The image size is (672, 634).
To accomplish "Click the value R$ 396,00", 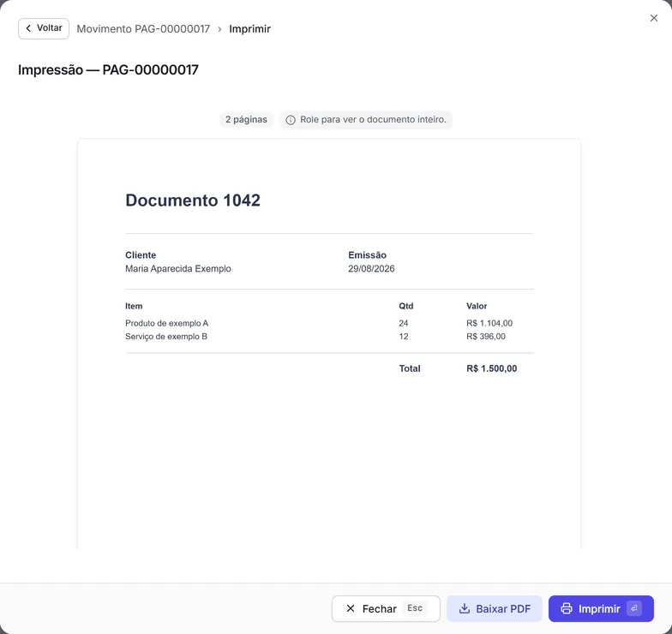I will (486, 336).
